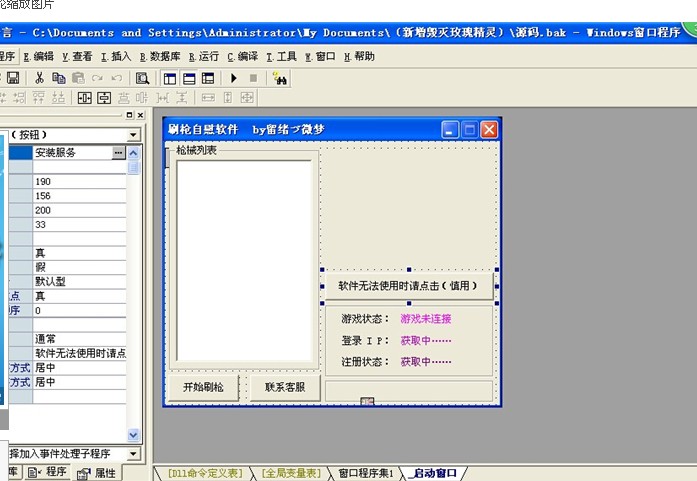Viewport: 697px width, 481px height.
Task: Cut selection with the scissors icon
Action: tap(39, 78)
